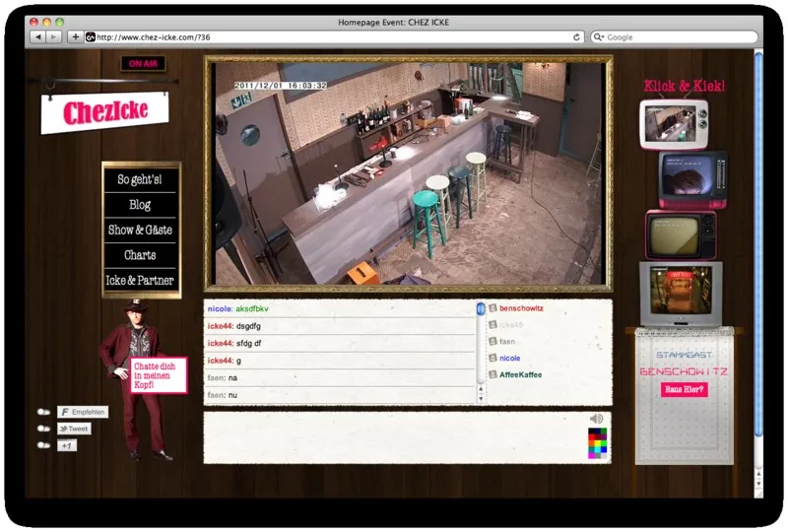Click the site favicon in the address bar
Image resolution: width=788 pixels, height=532 pixels.
click(x=91, y=36)
